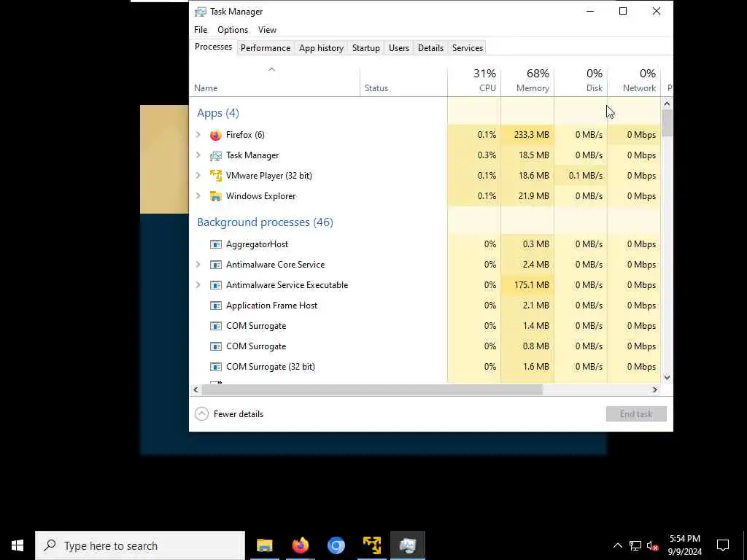The width and height of the screenshot is (747, 560).
Task: Click the Antimalware Service Executable icon
Action: coord(216,285)
